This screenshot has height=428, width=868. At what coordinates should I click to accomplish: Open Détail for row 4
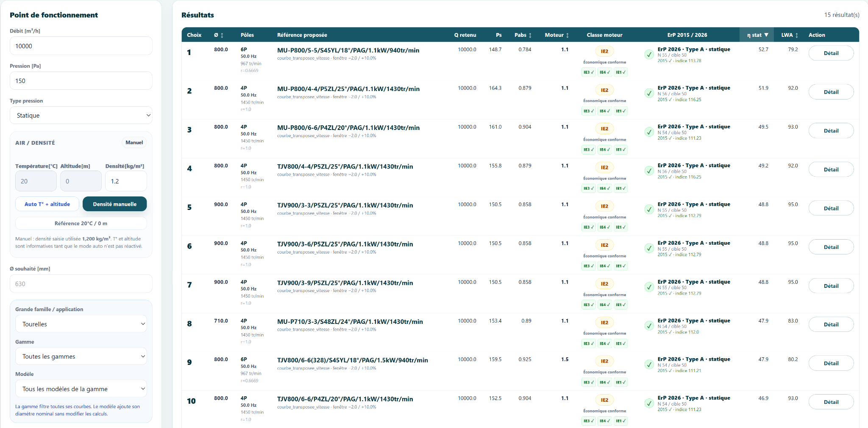click(831, 170)
